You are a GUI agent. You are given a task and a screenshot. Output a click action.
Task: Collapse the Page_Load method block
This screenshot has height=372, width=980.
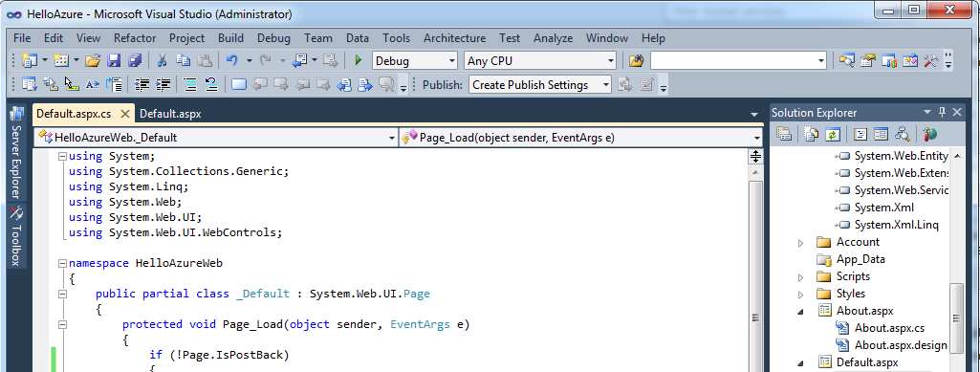[62, 324]
